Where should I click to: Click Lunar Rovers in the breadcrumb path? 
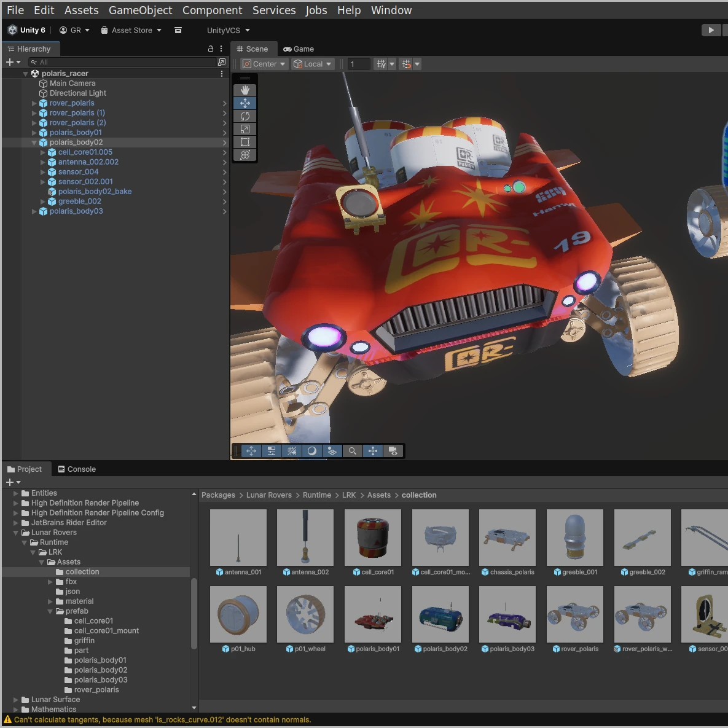pyautogui.click(x=269, y=495)
